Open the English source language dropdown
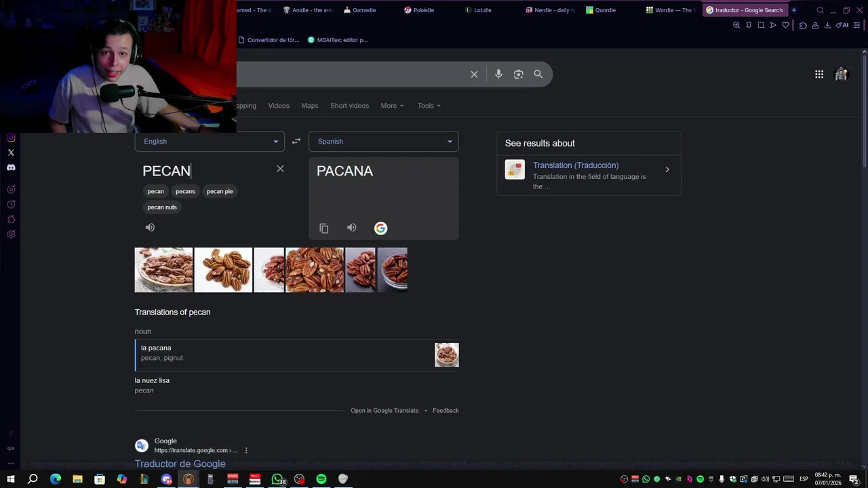The image size is (868, 488). [x=210, y=141]
